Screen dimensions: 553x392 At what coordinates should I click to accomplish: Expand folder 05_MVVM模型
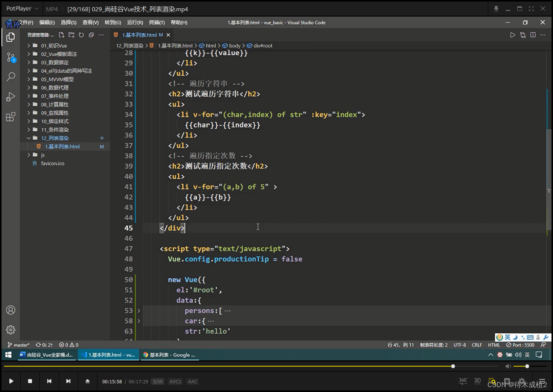click(x=57, y=79)
